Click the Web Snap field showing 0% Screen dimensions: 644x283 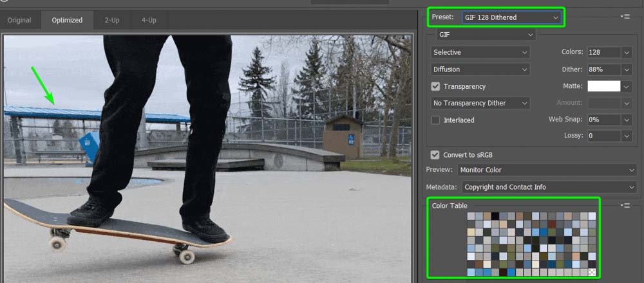click(x=604, y=120)
